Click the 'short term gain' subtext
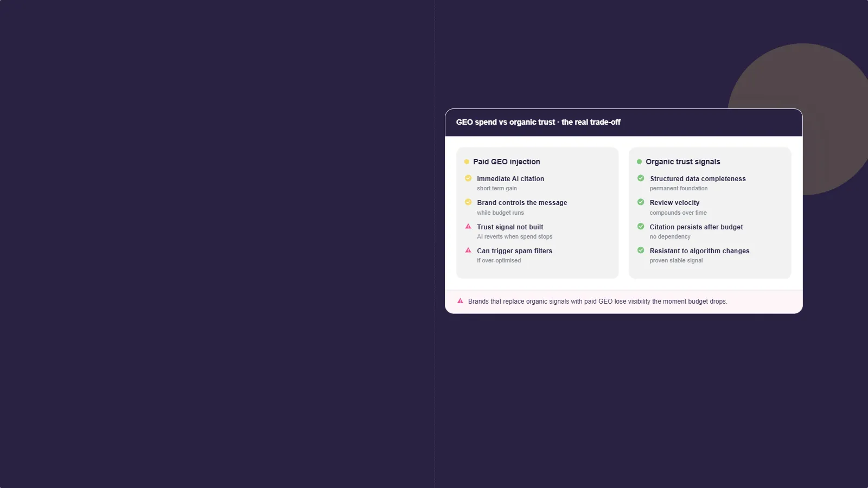This screenshot has width=868, height=488. click(x=497, y=189)
